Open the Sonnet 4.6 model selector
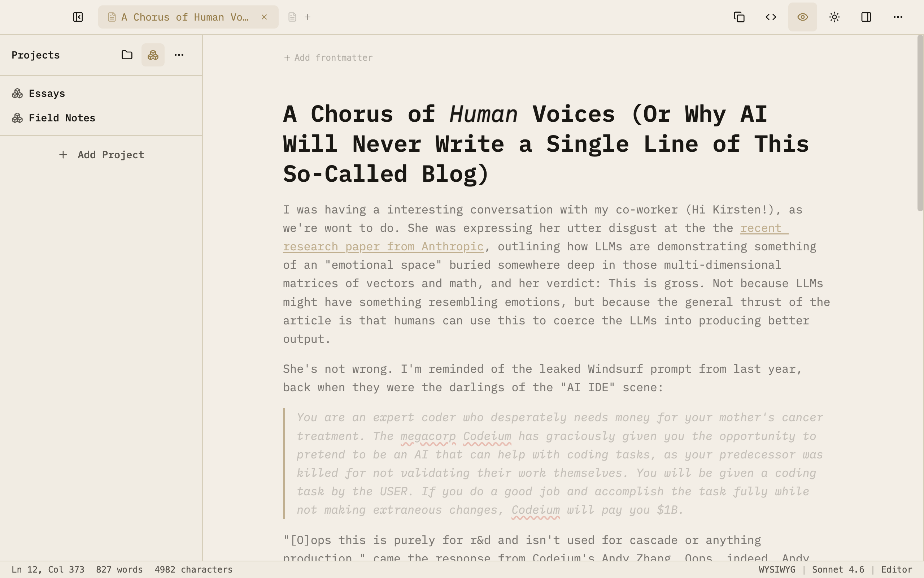Screen dimensions: 924x578 pyautogui.click(x=838, y=570)
